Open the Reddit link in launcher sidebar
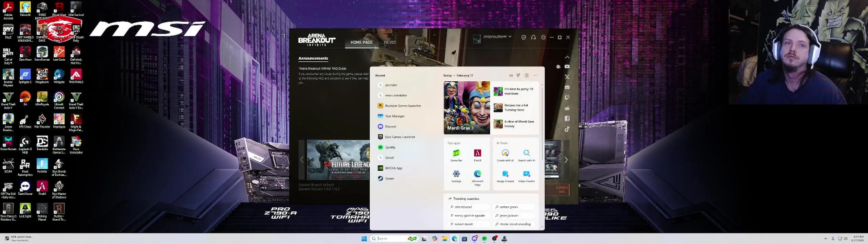 [x=567, y=108]
